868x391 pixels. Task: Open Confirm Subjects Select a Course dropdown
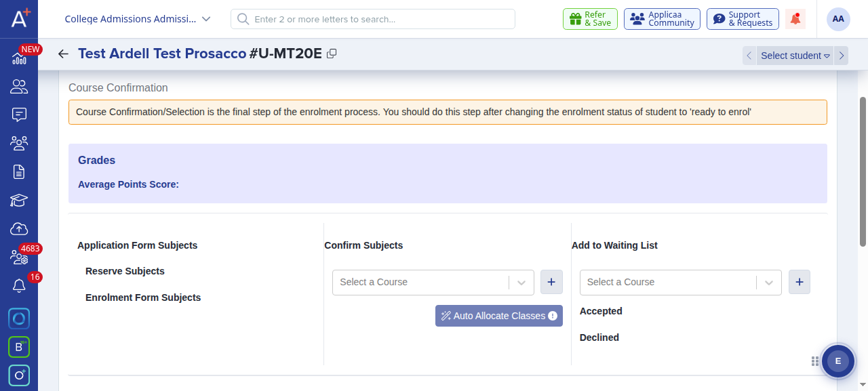click(x=433, y=282)
